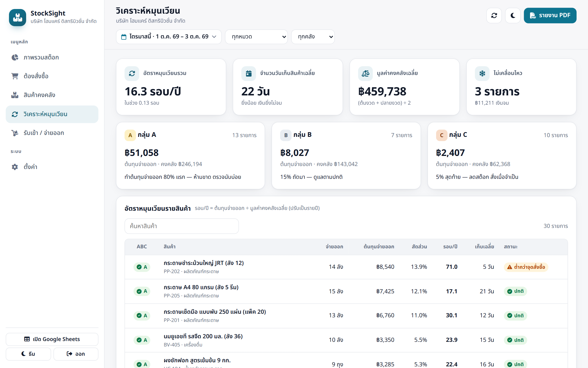This screenshot has width=588, height=368.
Task: Click the calendar icon on จำนวนวันเก็บสินค้าเฉลี่ย card
Action: click(249, 73)
